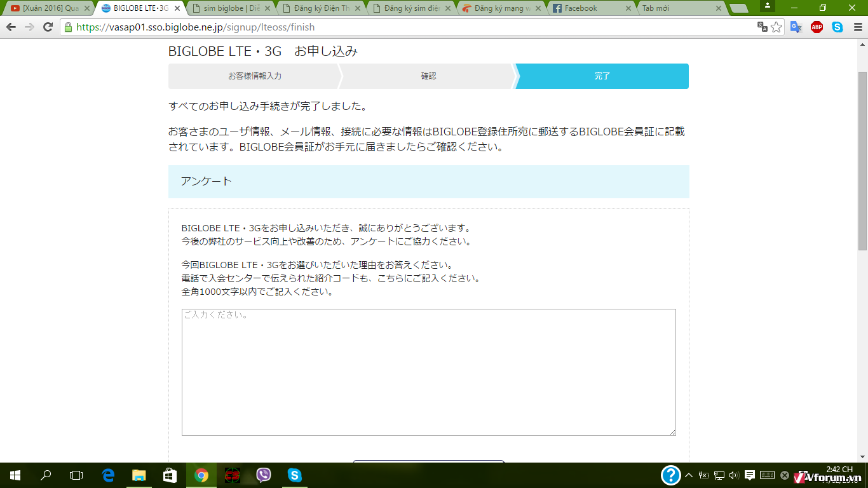Click the お客様情報入力 progress step
The width and height of the screenshot is (868, 488).
pyautogui.click(x=255, y=76)
